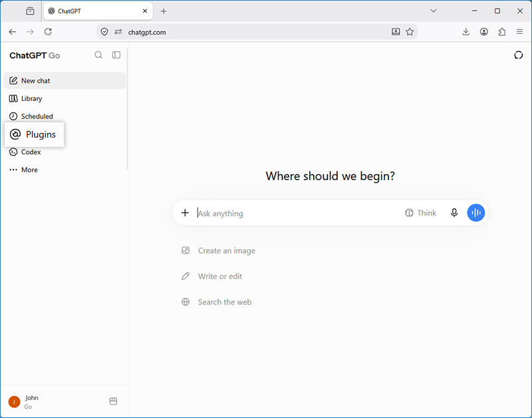The height and width of the screenshot is (418, 532).
Task: Toggle the Think mode button
Action: point(421,213)
